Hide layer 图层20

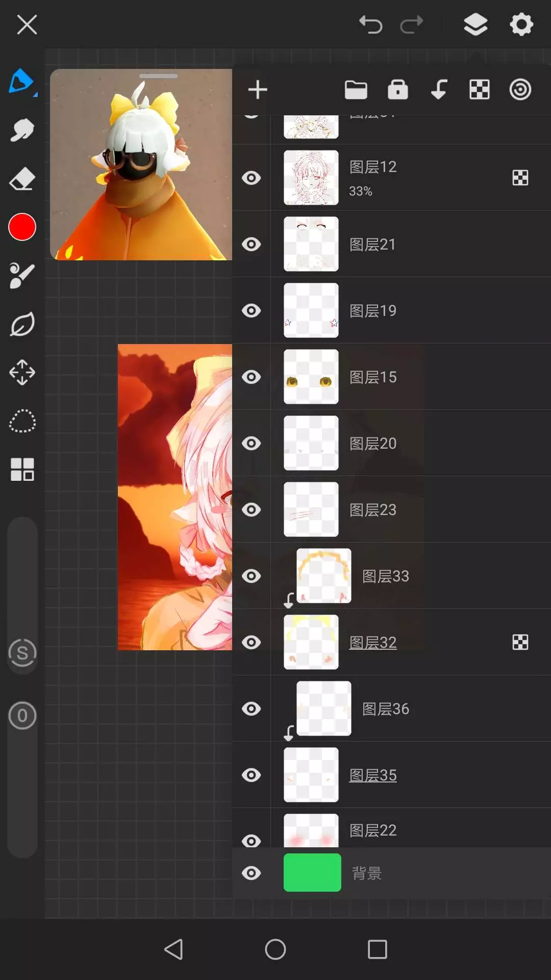pos(251,443)
